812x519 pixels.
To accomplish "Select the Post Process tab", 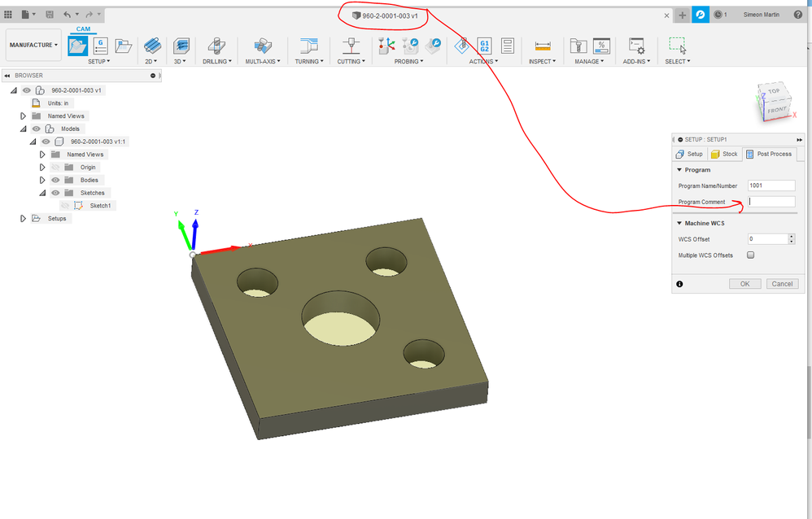I will [x=769, y=154].
